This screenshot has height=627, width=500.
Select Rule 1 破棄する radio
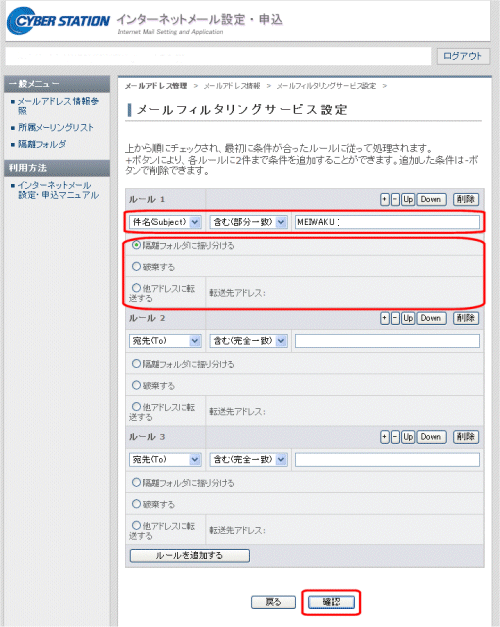pos(136,266)
